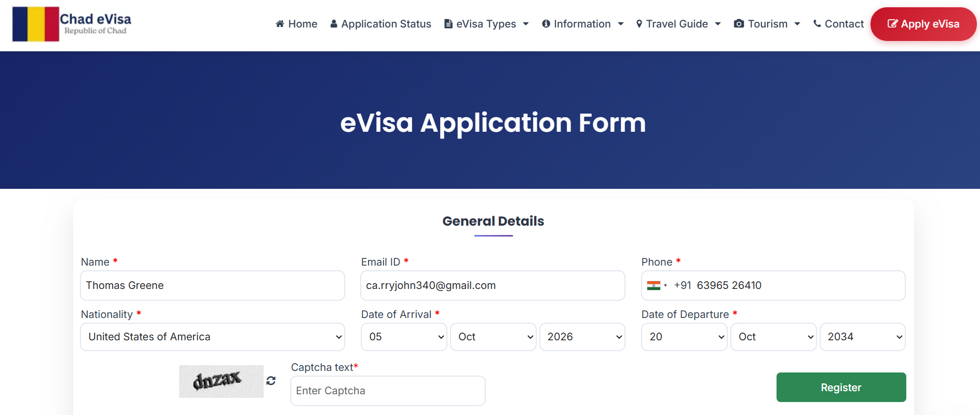Click the Contact phone icon
980x415 pixels.
(817, 24)
